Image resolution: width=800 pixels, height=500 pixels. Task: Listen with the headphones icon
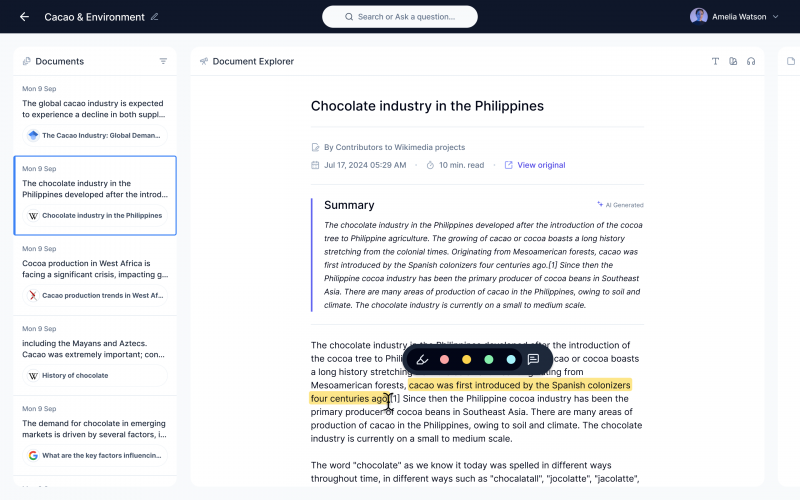tap(751, 61)
